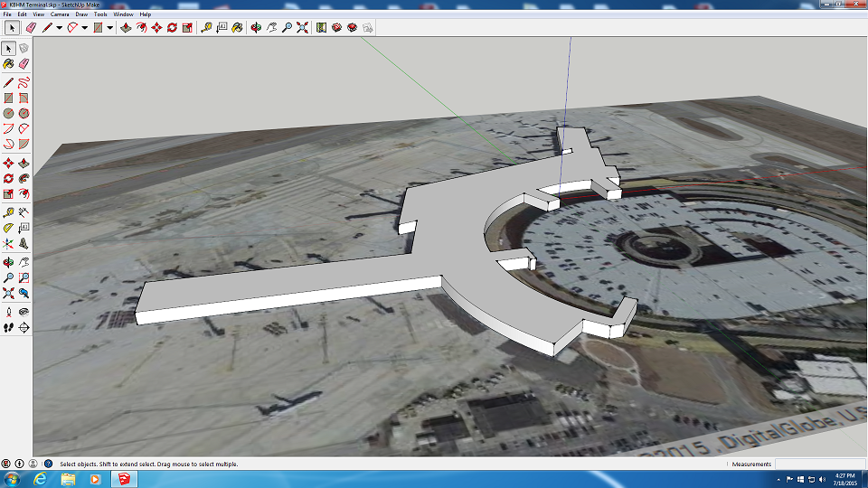Click the greyed Send to LayOut icon
Image resolution: width=868 pixels, height=488 pixels.
(x=368, y=28)
